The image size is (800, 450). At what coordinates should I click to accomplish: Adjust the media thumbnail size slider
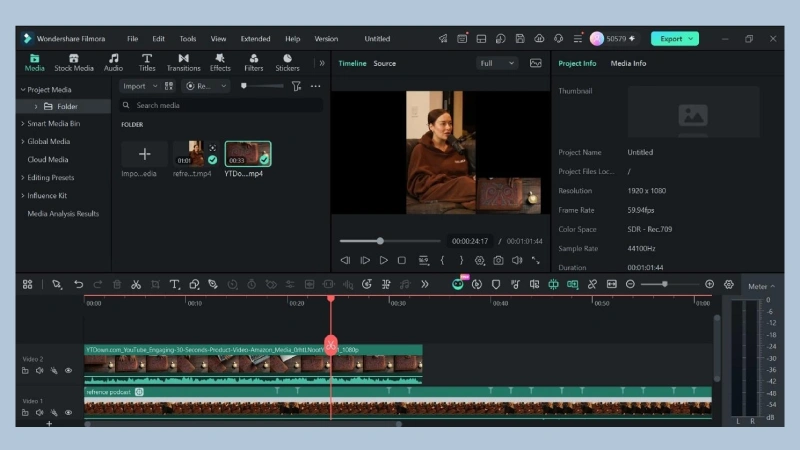[x=262, y=86]
